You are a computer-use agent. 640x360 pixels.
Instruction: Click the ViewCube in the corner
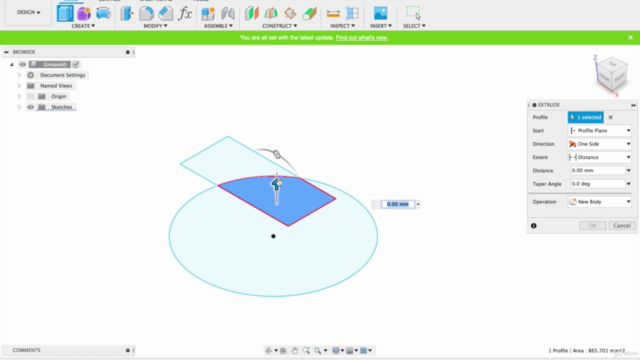pos(611,75)
